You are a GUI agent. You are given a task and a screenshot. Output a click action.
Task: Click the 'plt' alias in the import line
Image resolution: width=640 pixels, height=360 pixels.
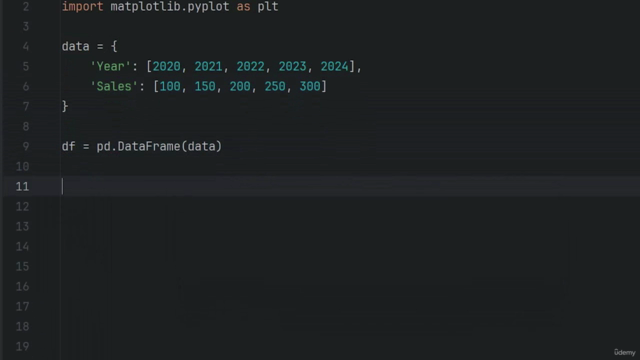(268, 7)
